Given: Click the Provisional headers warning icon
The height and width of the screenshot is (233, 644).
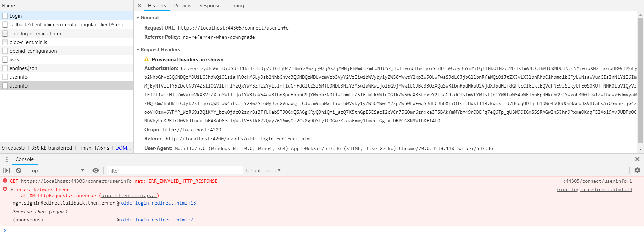Looking at the screenshot, I should click(147, 59).
